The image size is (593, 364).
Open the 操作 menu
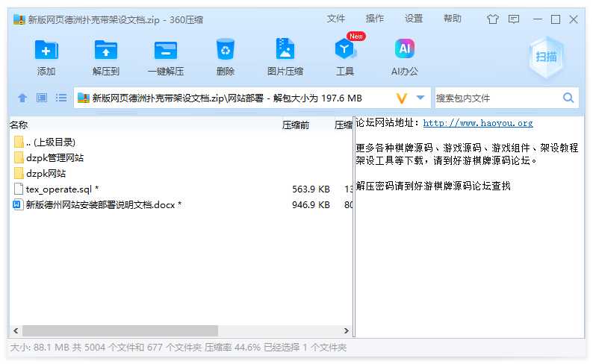pyautogui.click(x=375, y=19)
